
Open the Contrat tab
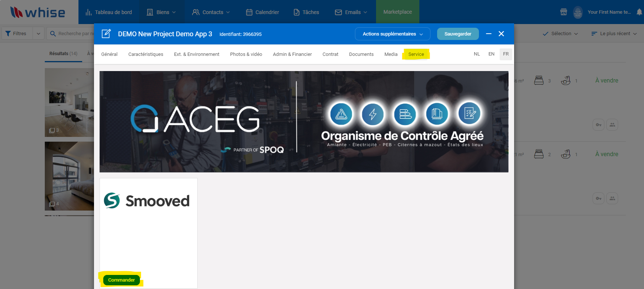pos(331,54)
